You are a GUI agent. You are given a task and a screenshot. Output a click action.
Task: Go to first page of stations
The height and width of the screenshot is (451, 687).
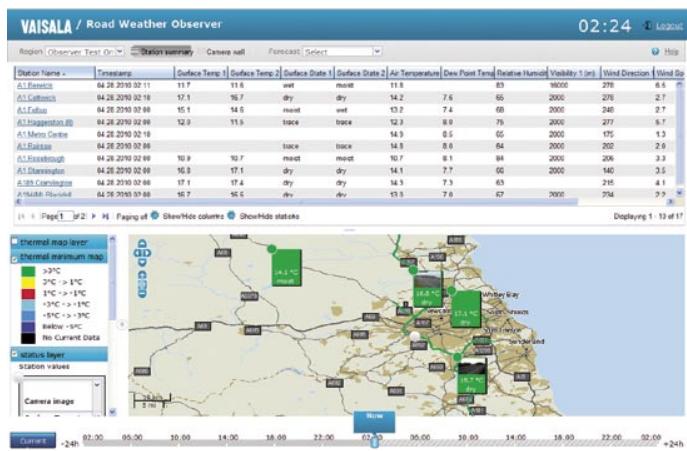(21, 216)
